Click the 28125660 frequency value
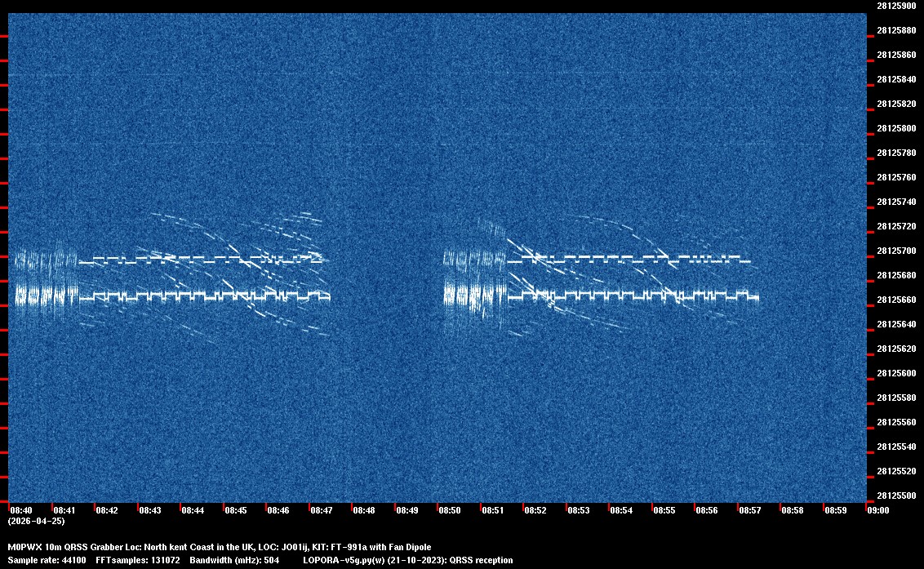 tap(896, 300)
